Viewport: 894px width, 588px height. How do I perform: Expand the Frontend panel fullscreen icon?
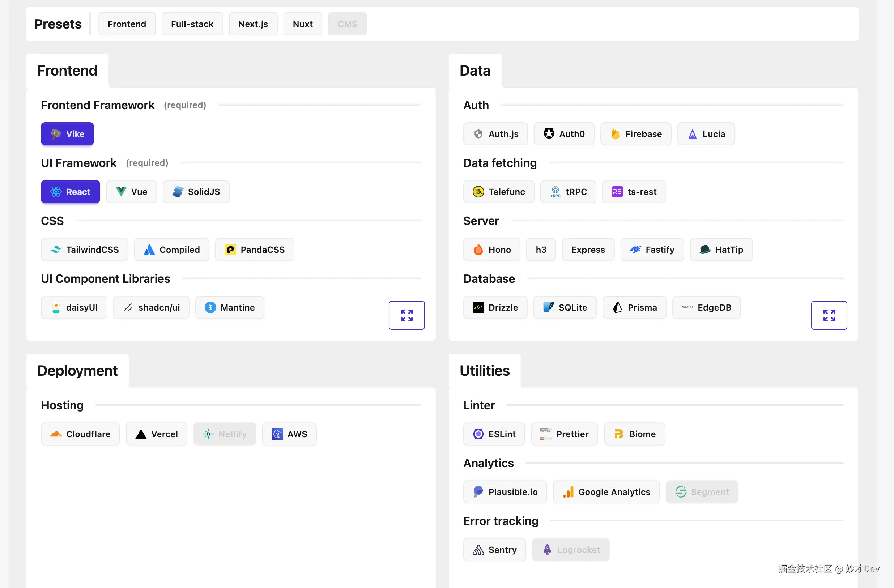point(406,315)
